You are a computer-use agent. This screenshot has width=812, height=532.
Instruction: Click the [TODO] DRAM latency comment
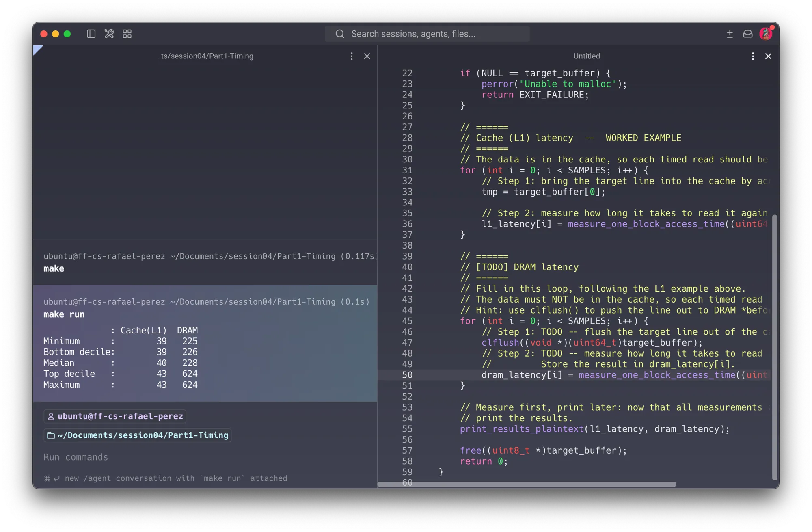point(519,267)
